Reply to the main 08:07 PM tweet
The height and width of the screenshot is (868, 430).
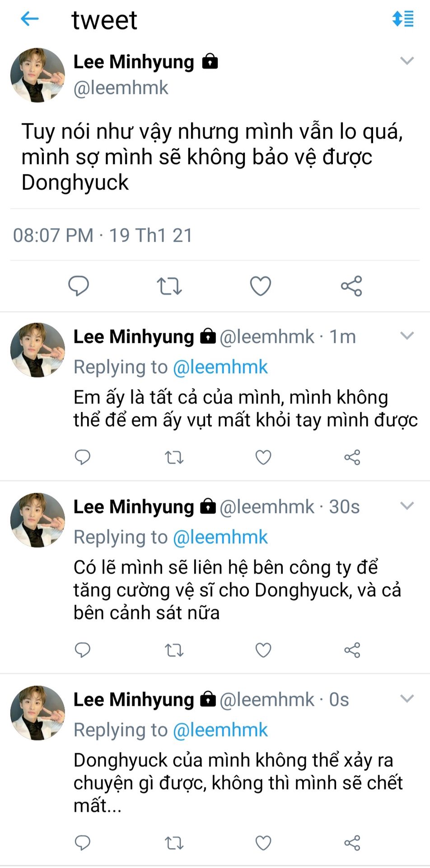coord(79,286)
